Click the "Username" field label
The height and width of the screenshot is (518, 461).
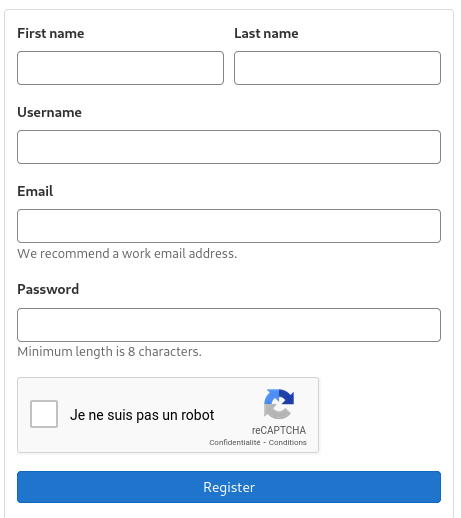coord(49,112)
